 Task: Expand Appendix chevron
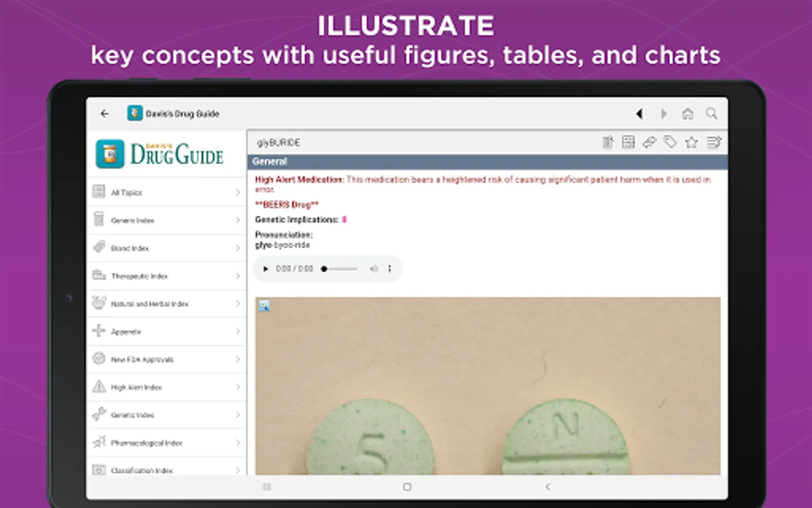click(x=237, y=331)
